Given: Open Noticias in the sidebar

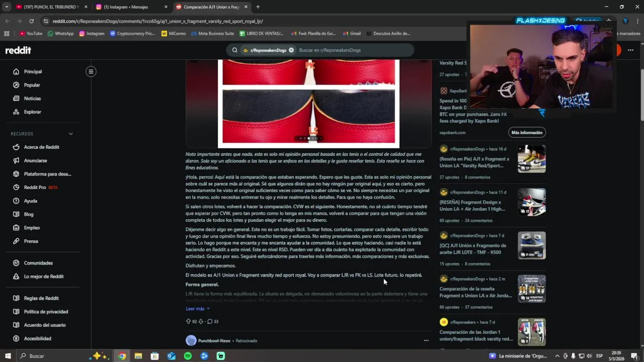Looking at the screenshot, I should point(32,99).
